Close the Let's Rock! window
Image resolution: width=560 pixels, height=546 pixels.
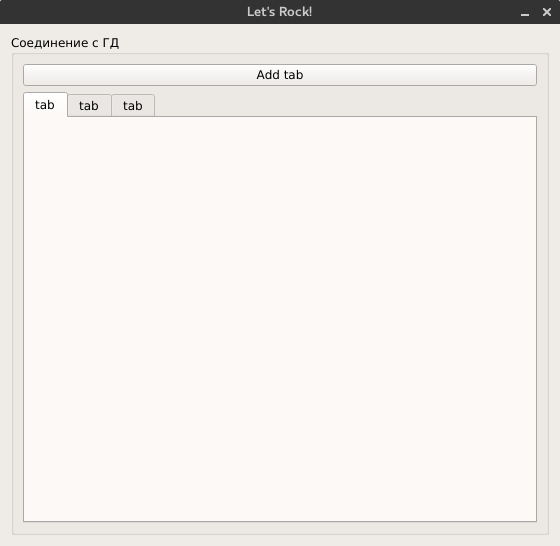pos(547,12)
